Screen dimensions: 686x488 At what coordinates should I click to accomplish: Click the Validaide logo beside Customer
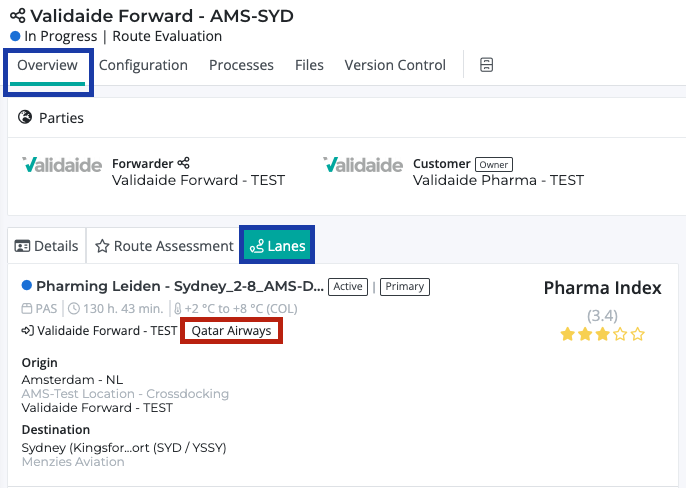(363, 165)
